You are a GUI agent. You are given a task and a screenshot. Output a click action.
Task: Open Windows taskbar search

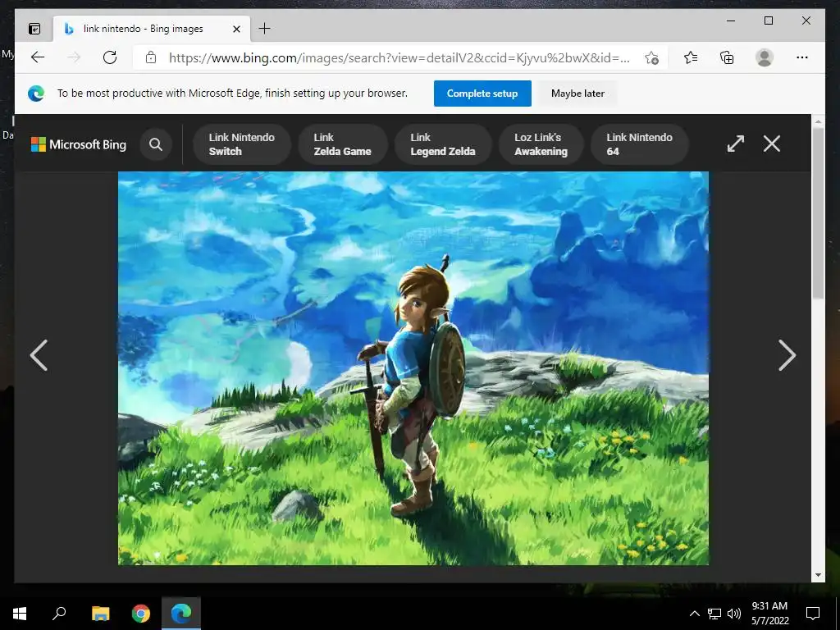59,614
